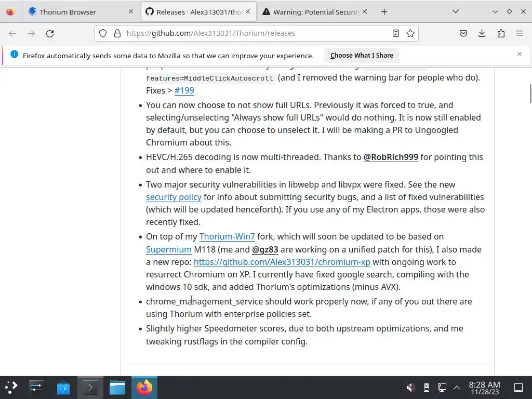Viewport: 532px width, 399px height.
Task: Open network connections tray icon
Action: (442, 388)
